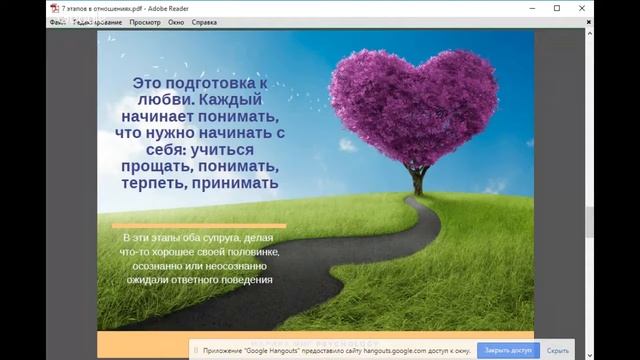Click the Скрыть link in Hangouts bar
Screen dimensions: 640x360
tap(558, 351)
